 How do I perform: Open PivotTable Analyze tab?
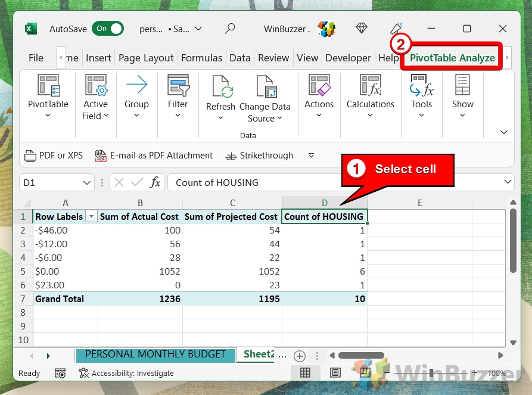(452, 58)
